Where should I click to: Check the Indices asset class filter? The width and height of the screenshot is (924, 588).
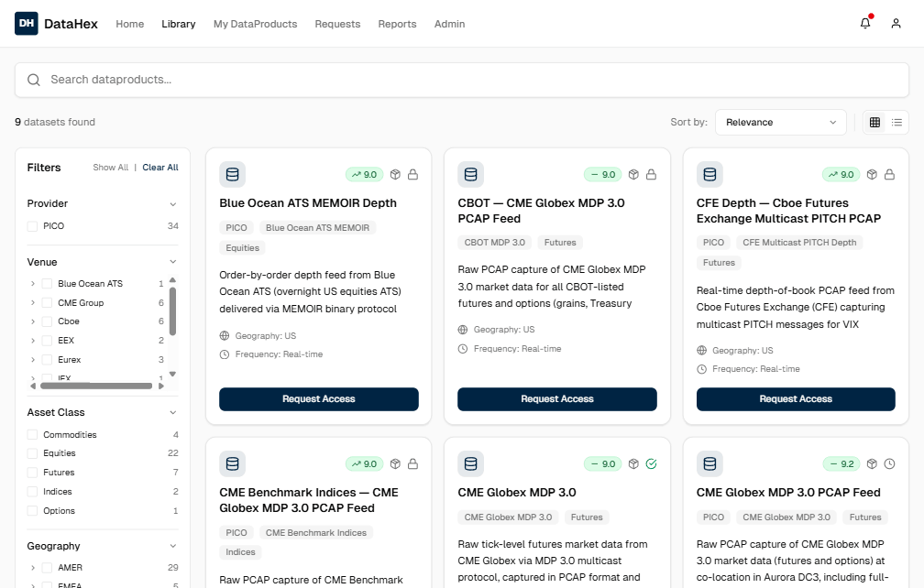tap(32, 492)
